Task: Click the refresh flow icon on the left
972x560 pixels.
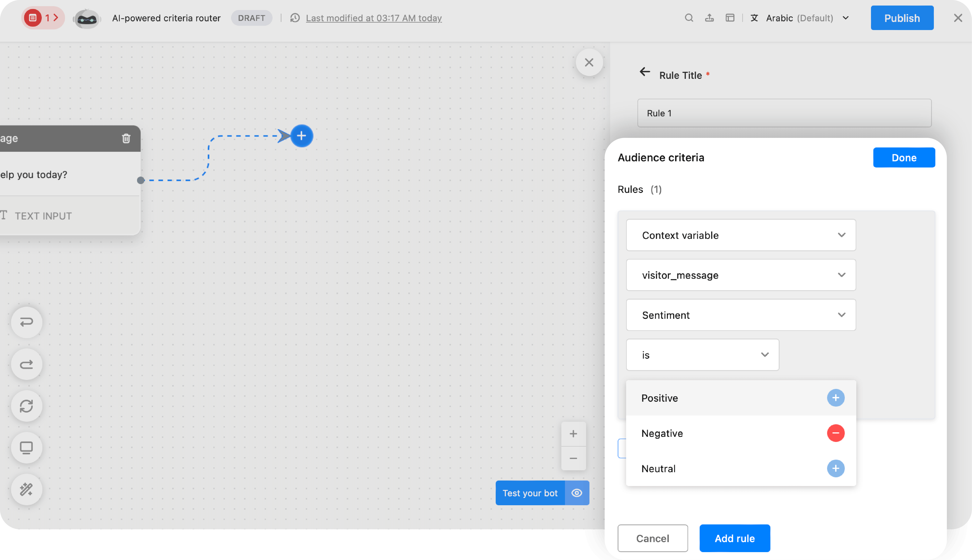Action: [26, 406]
